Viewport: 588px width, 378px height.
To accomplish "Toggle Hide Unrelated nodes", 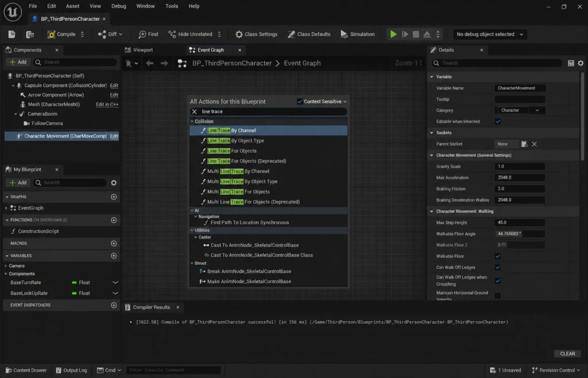I will coord(190,34).
